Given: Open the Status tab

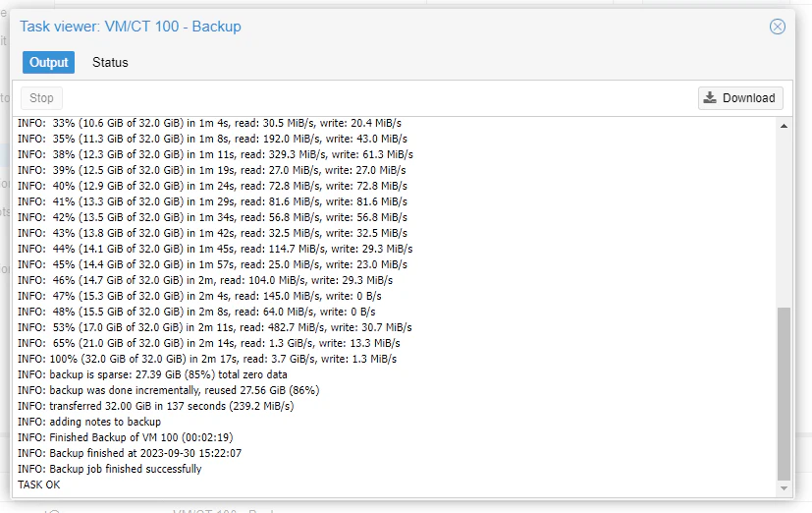Looking at the screenshot, I should [x=110, y=62].
